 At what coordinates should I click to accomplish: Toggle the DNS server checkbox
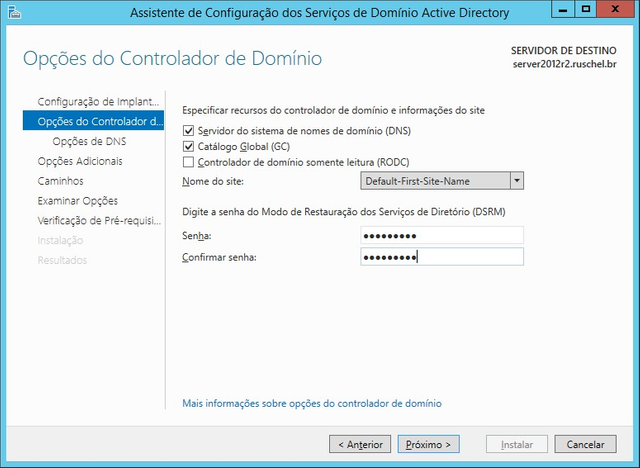(188, 131)
